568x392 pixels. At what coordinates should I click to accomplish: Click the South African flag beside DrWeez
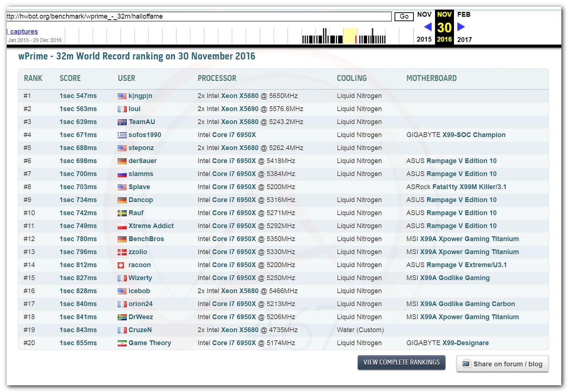pos(122,317)
